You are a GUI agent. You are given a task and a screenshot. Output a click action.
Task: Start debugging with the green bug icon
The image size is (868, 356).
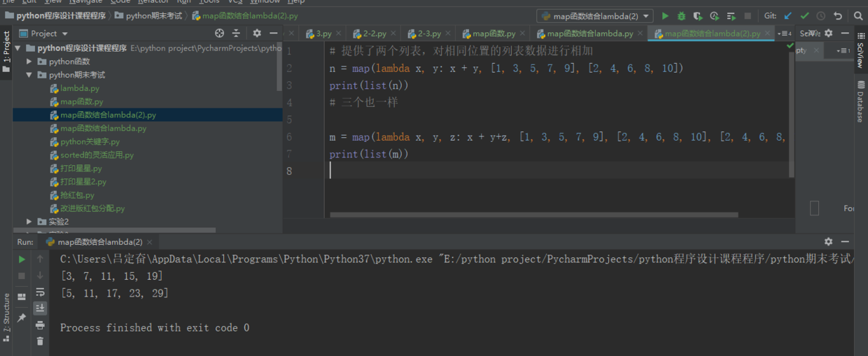coord(681,15)
